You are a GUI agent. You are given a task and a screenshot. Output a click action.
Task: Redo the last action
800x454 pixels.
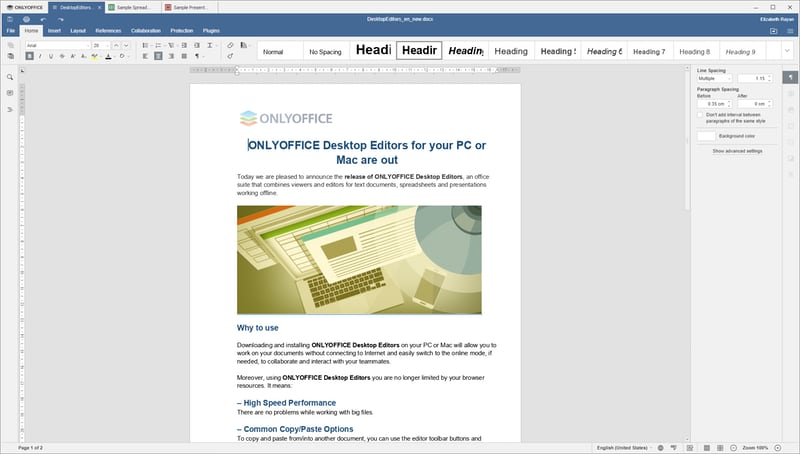click(61, 19)
